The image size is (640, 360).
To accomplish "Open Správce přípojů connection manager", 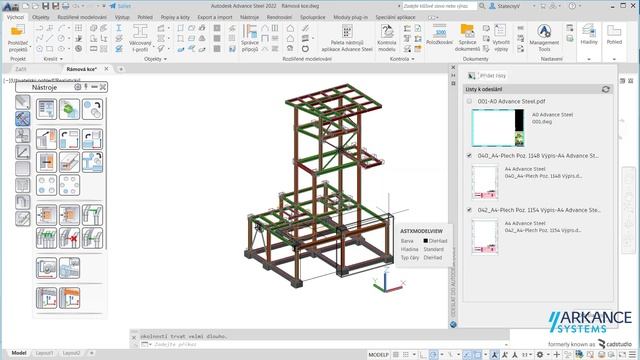I will coord(249,38).
